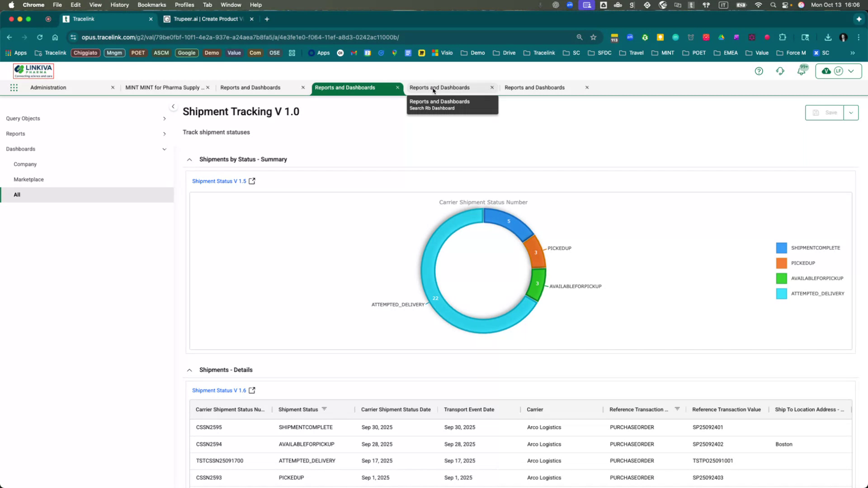The image size is (868, 488).
Task: Switch to the Administration tab
Action: point(48,88)
